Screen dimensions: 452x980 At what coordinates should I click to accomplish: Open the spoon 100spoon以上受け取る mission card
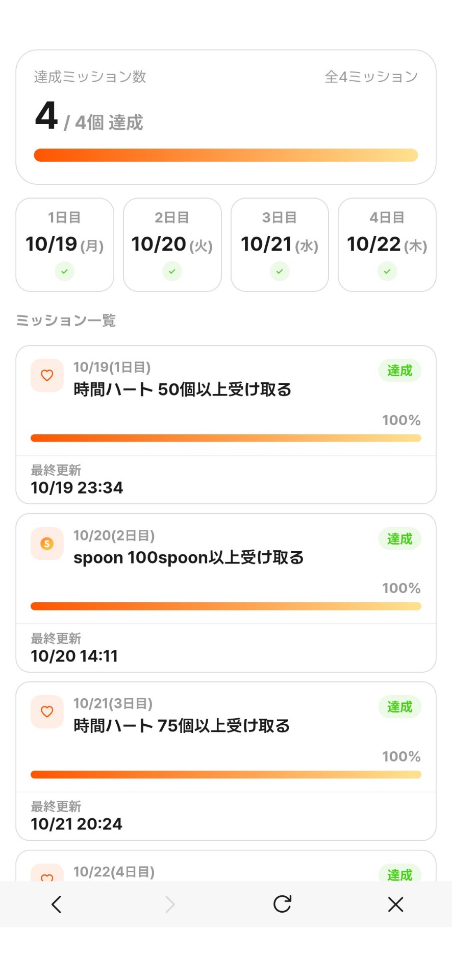[x=226, y=593]
